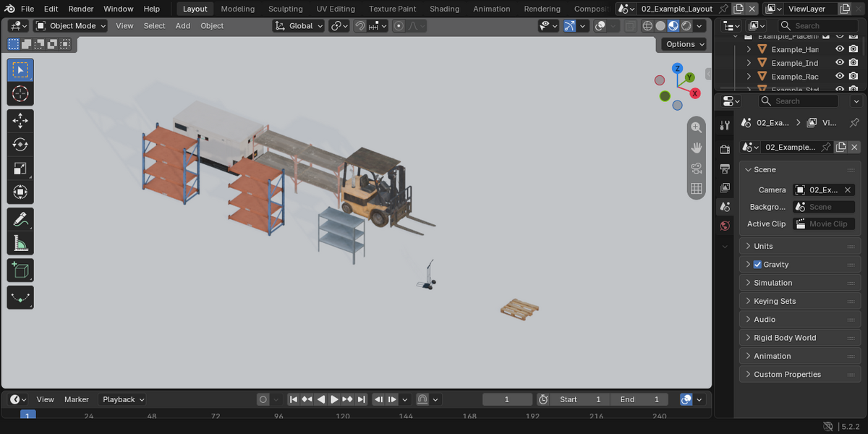Click the pan view hand icon
The width and height of the screenshot is (868, 434).
[697, 148]
